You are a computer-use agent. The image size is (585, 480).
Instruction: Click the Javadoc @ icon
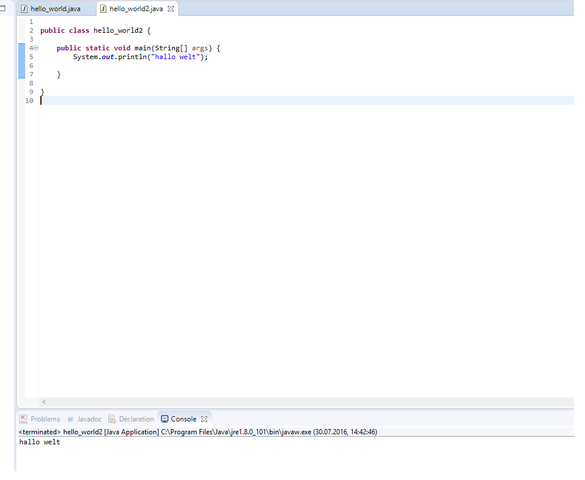click(x=71, y=419)
